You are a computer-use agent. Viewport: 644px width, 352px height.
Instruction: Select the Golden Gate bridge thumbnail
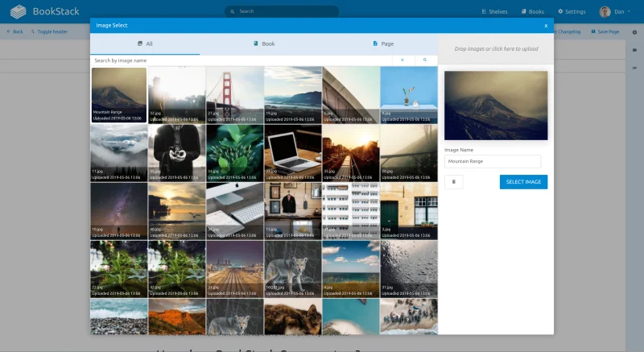click(234, 94)
